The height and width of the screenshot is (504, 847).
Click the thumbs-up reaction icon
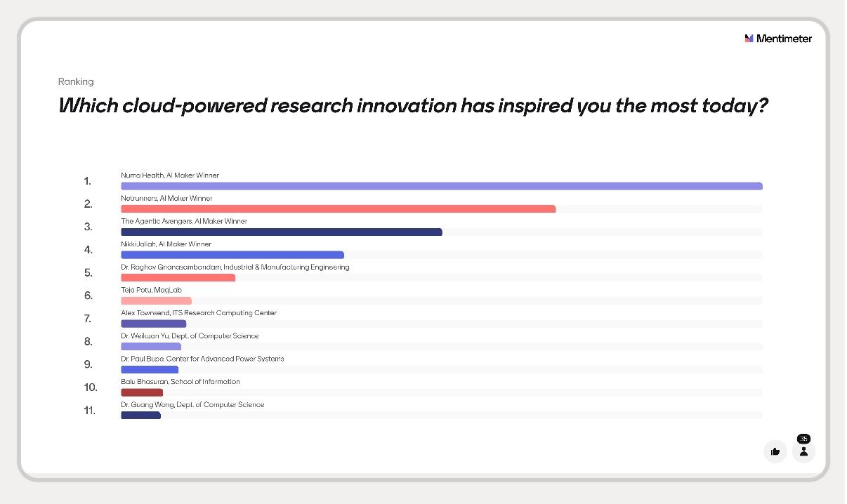(x=775, y=451)
